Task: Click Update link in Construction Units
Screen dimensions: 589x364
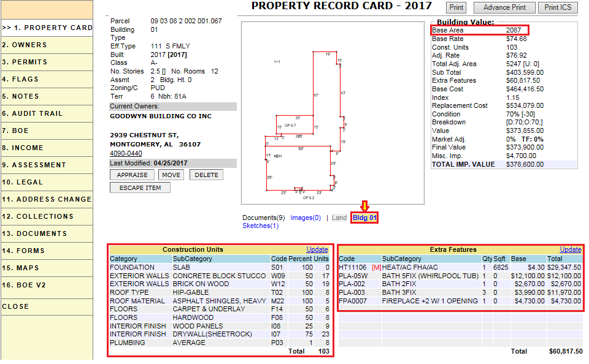Action: click(317, 249)
